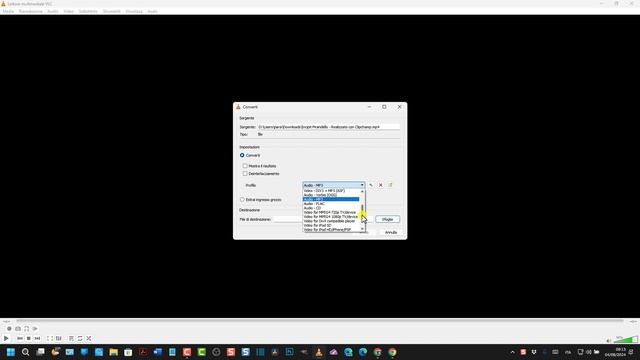Click the Play button in VLC controls
Viewport: 640px width, 360px height.
6,338
